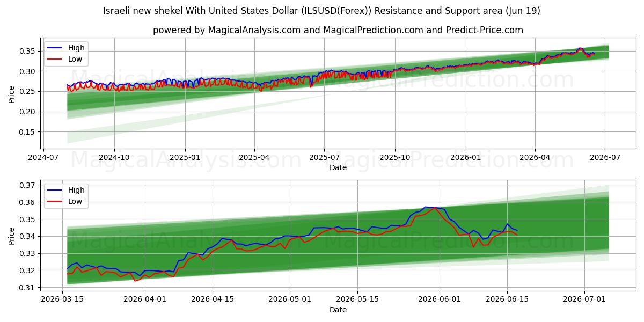Click the 2026-07 x-axis label
The image size is (644, 322).
[x=605, y=157]
